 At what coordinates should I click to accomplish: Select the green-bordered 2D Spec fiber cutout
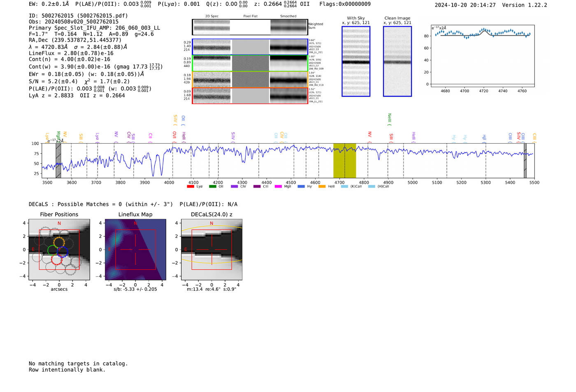pyautogui.click(x=211, y=63)
